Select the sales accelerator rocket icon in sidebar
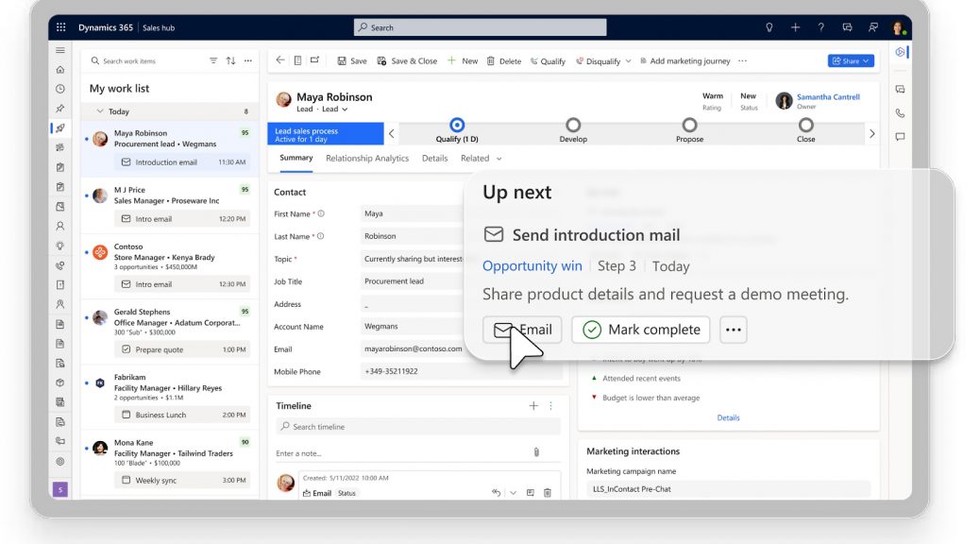The height and width of the screenshot is (544, 980). (x=60, y=128)
